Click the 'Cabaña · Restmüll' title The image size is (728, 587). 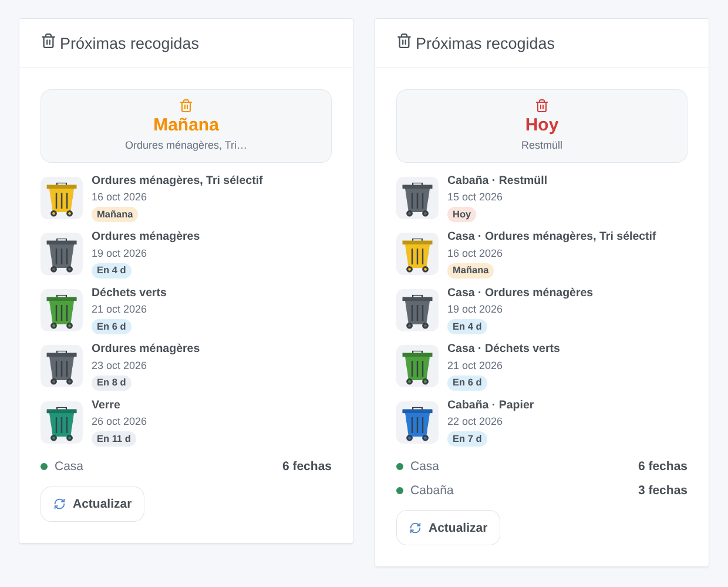pyautogui.click(x=497, y=180)
